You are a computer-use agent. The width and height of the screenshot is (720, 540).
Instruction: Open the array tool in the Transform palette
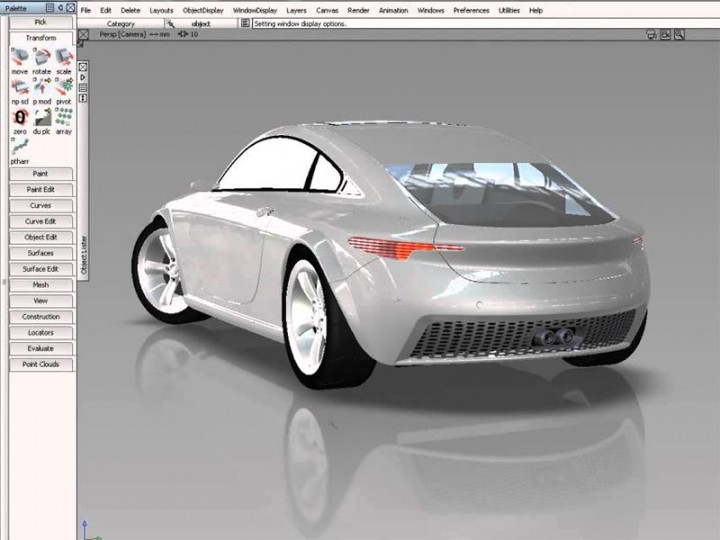click(64, 121)
